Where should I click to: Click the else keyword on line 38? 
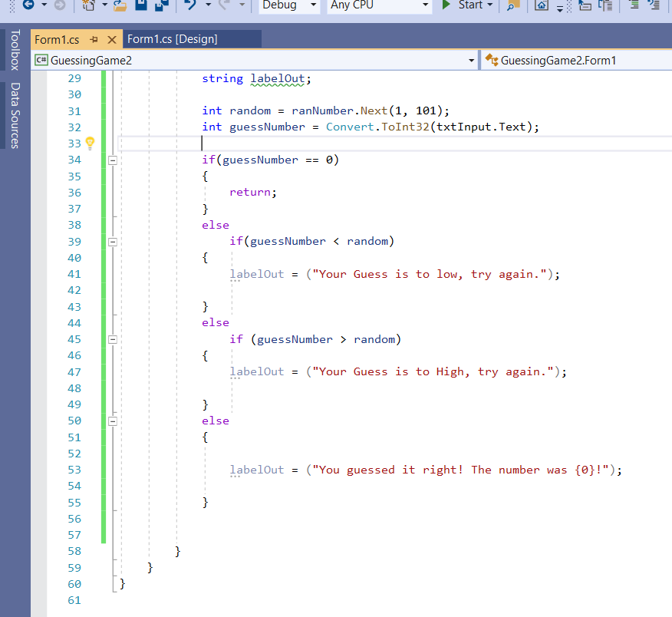tap(216, 226)
